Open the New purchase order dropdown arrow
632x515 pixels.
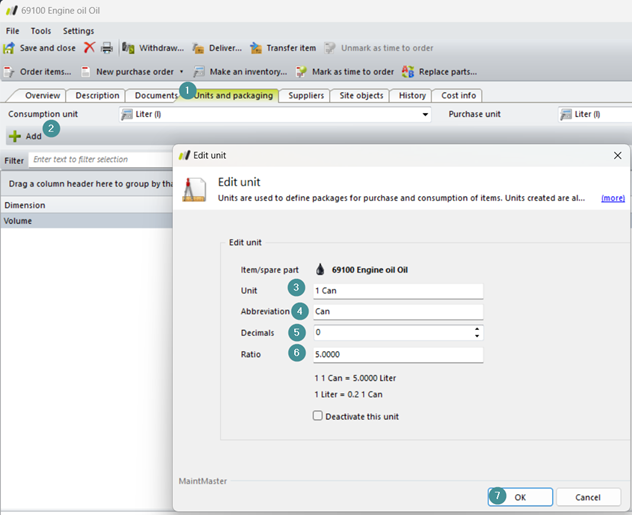[181, 72]
